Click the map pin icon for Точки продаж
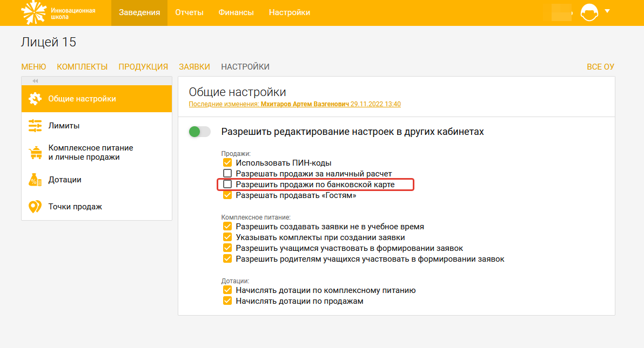 (x=35, y=207)
